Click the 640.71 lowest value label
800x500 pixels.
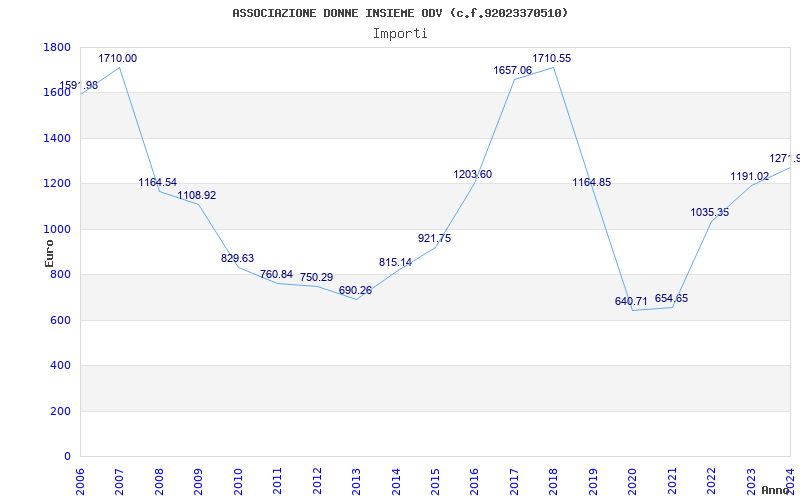(x=631, y=302)
